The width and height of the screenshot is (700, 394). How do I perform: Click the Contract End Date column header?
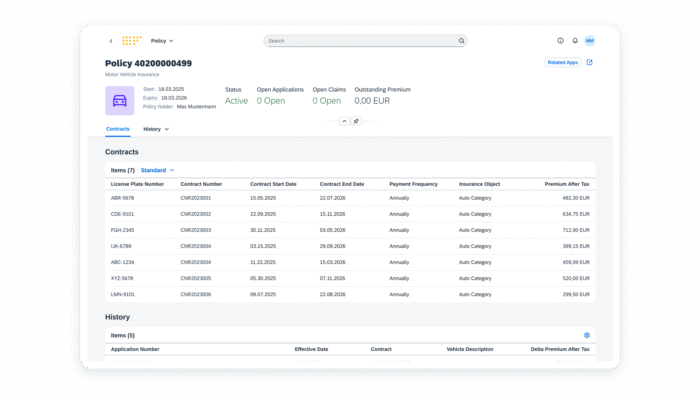coord(342,184)
